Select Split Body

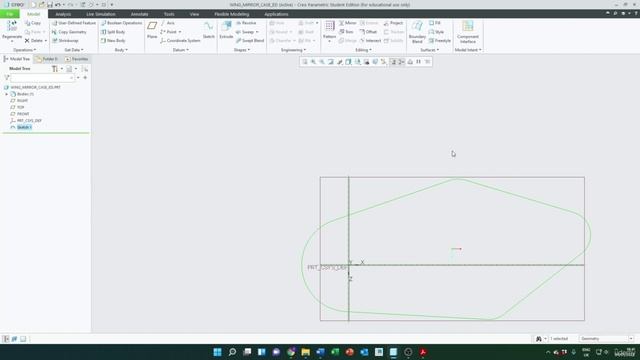[113, 32]
